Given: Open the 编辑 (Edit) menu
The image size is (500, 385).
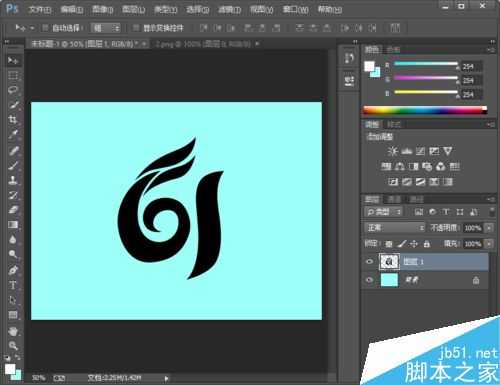Looking at the screenshot, I should coord(72,9).
